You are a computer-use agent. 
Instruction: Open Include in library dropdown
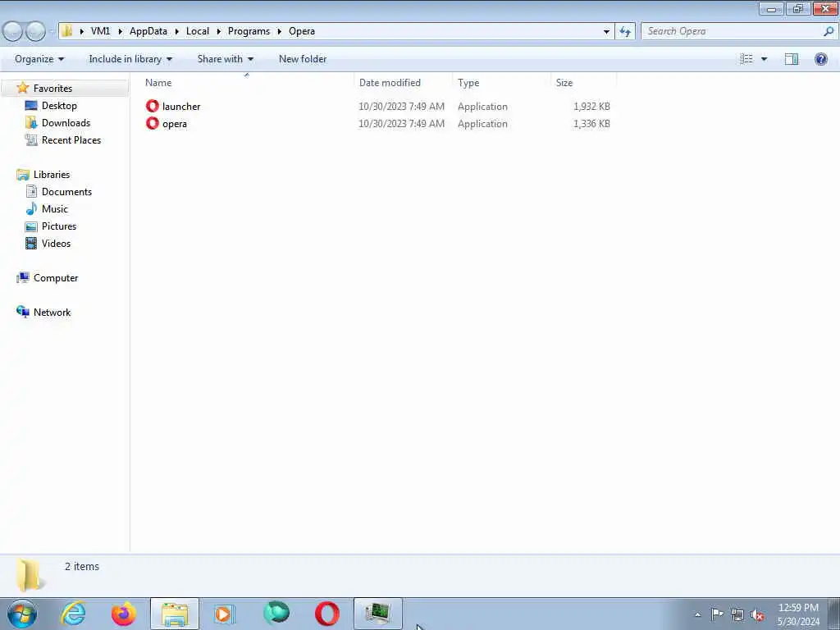tap(130, 59)
